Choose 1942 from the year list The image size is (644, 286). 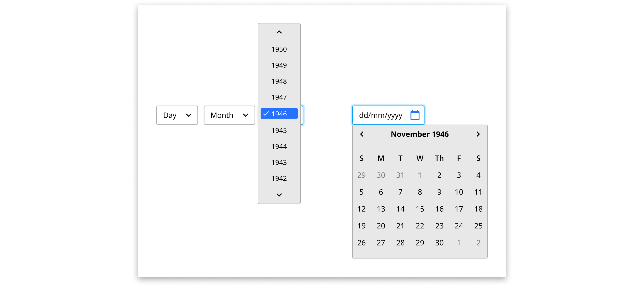coord(279,178)
